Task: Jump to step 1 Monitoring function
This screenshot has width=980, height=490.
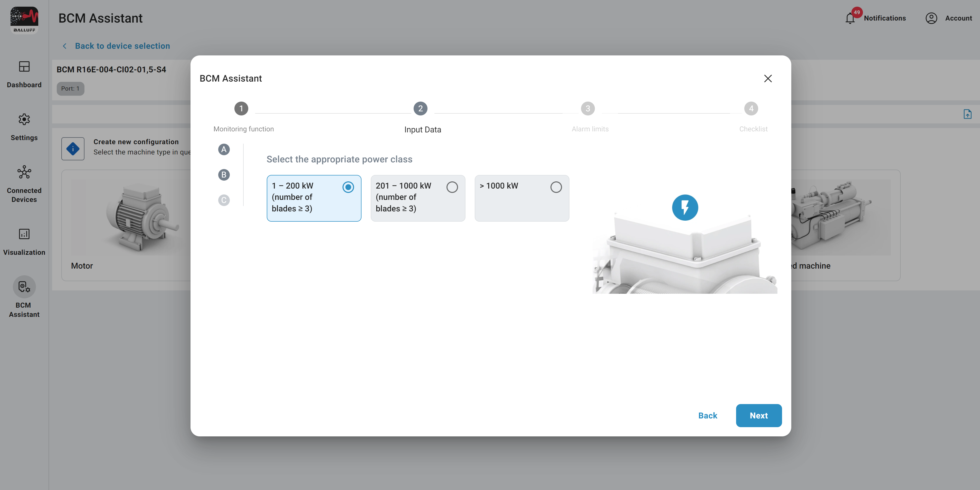Action: tap(241, 109)
